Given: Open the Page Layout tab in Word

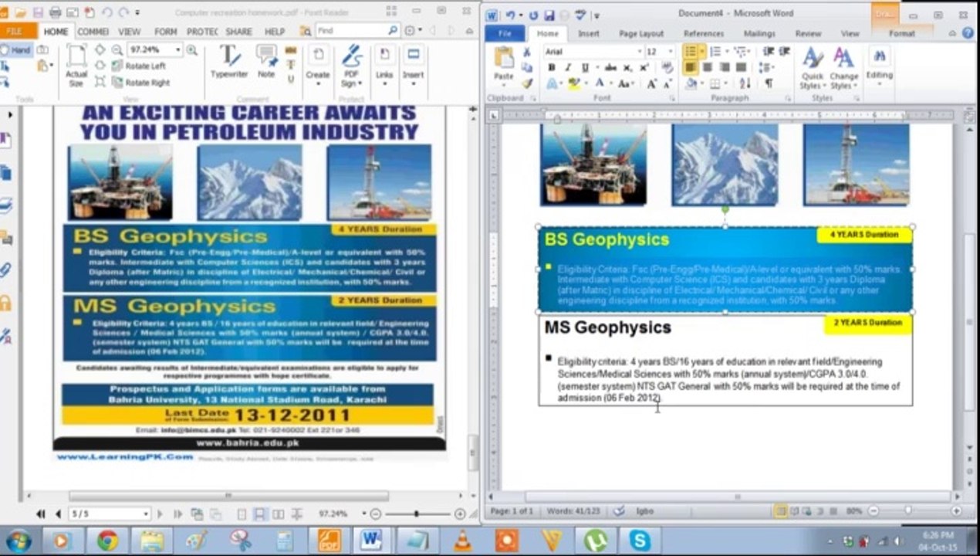Looking at the screenshot, I should (x=641, y=34).
